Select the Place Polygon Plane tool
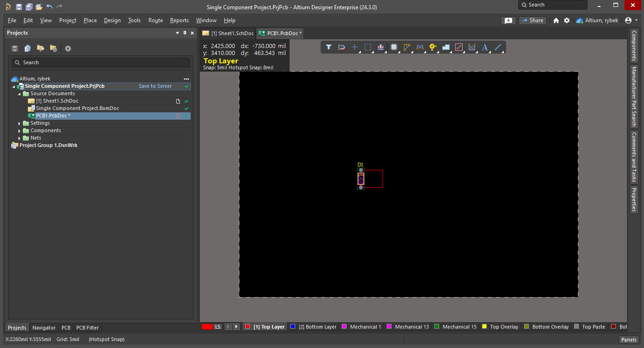Viewport: 644px width, 348px height. 446,47
